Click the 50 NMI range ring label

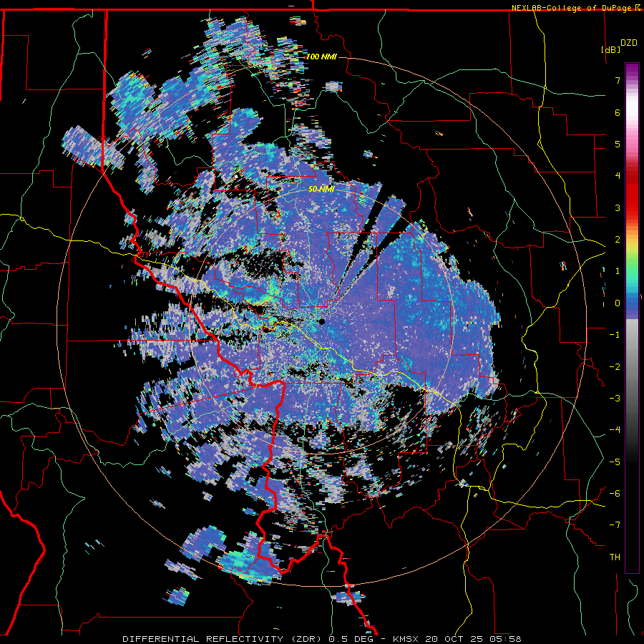[x=321, y=189]
